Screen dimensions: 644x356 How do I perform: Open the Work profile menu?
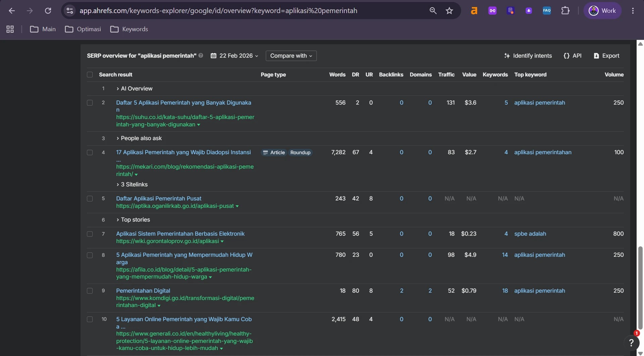coord(602,11)
